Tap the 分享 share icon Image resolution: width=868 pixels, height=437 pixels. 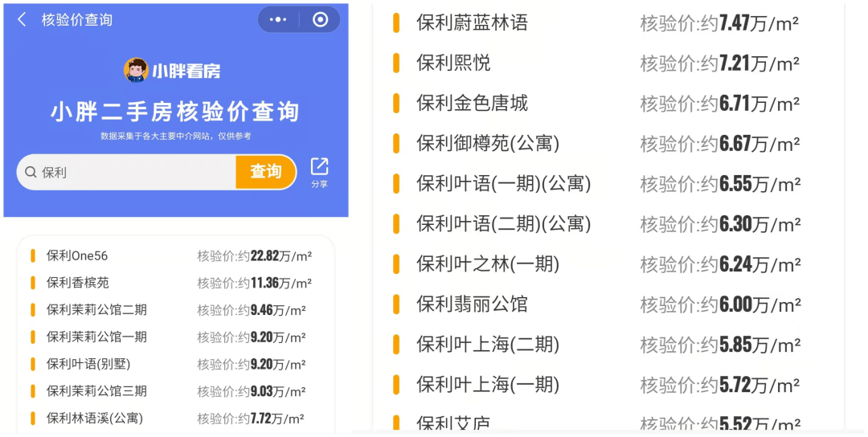pos(319,172)
